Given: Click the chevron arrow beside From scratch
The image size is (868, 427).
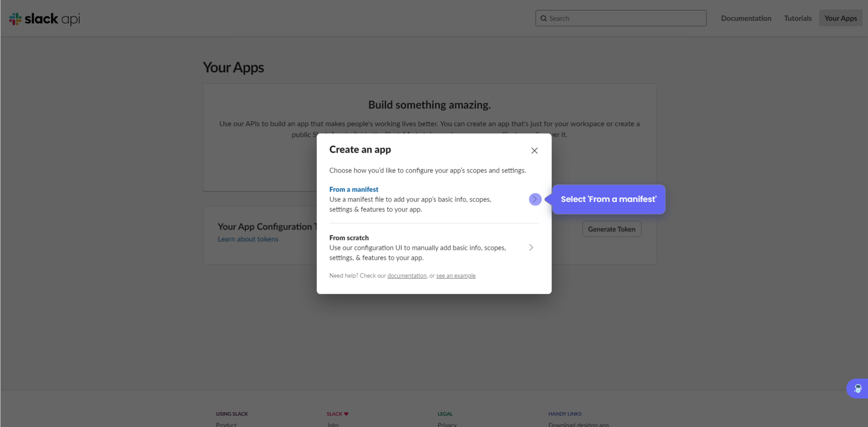Looking at the screenshot, I should 531,248.
